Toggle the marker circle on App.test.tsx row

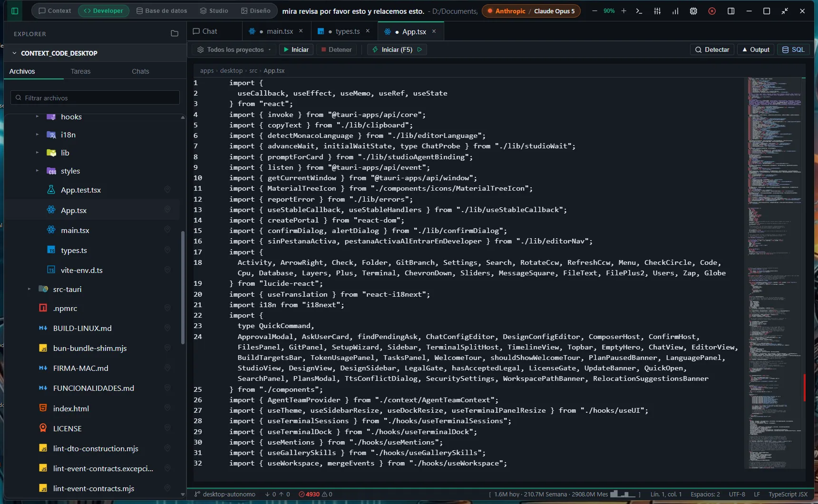coord(167,190)
